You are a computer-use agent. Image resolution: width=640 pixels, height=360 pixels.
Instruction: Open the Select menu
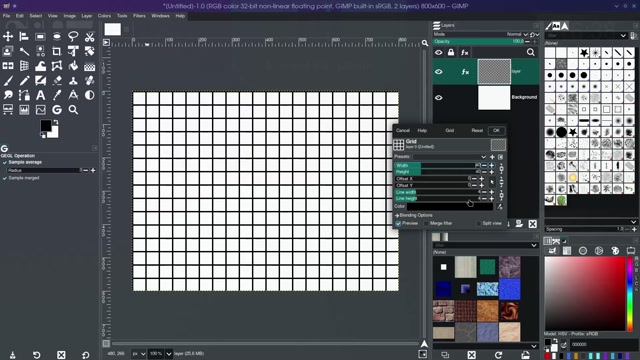click(x=36, y=16)
